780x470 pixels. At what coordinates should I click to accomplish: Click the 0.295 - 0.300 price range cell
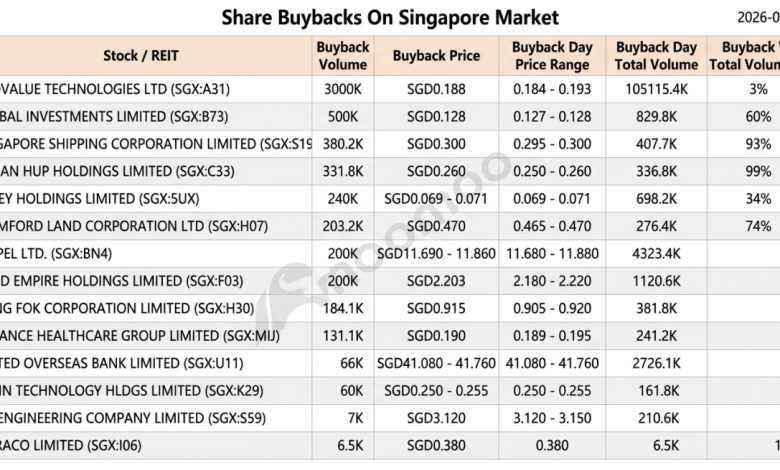point(552,144)
